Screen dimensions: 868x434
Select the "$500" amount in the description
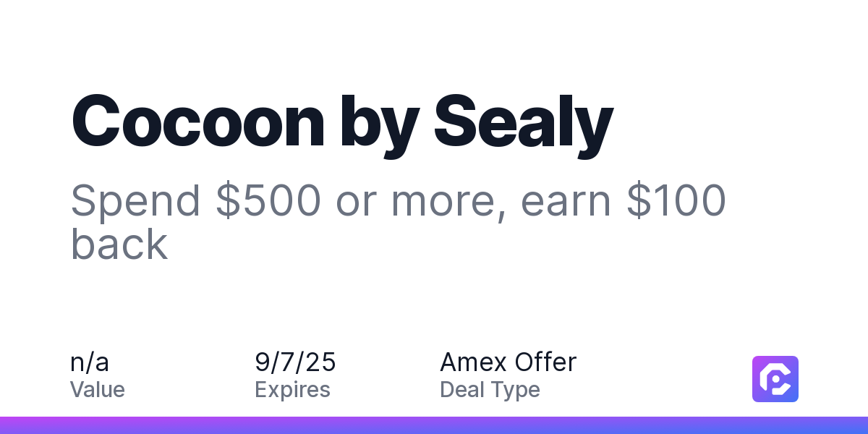click(x=268, y=201)
